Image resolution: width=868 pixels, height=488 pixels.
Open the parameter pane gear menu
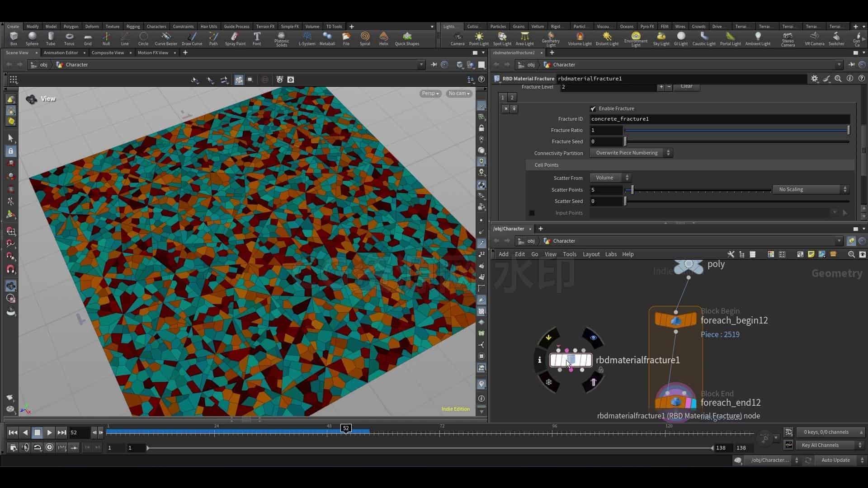pyautogui.click(x=815, y=79)
